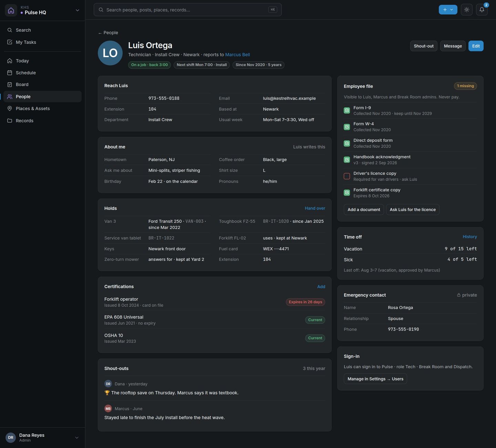Viewport: 496px width, 448px height.
Task: Go back via the People breadcrumb link
Action: [x=108, y=33]
